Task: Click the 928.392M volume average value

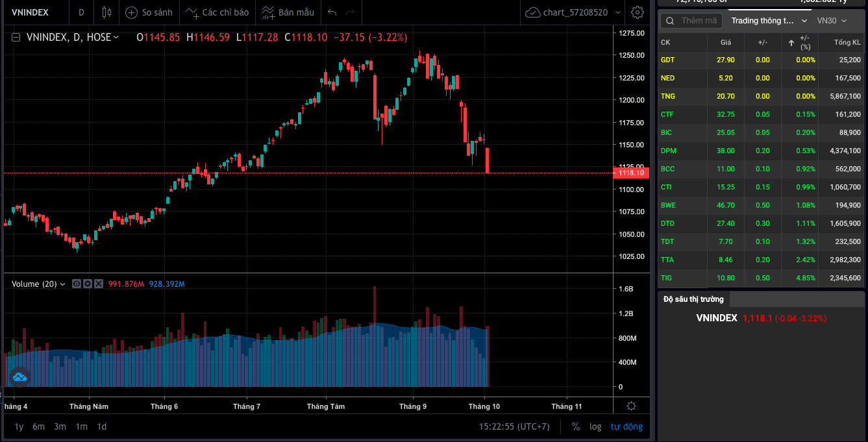Action: [167, 284]
